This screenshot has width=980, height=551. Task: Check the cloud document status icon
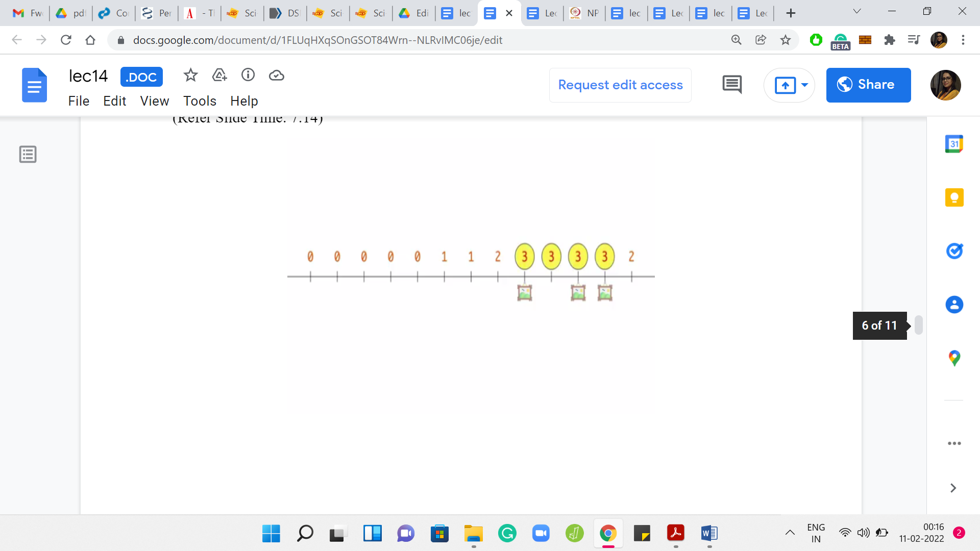coord(277,76)
